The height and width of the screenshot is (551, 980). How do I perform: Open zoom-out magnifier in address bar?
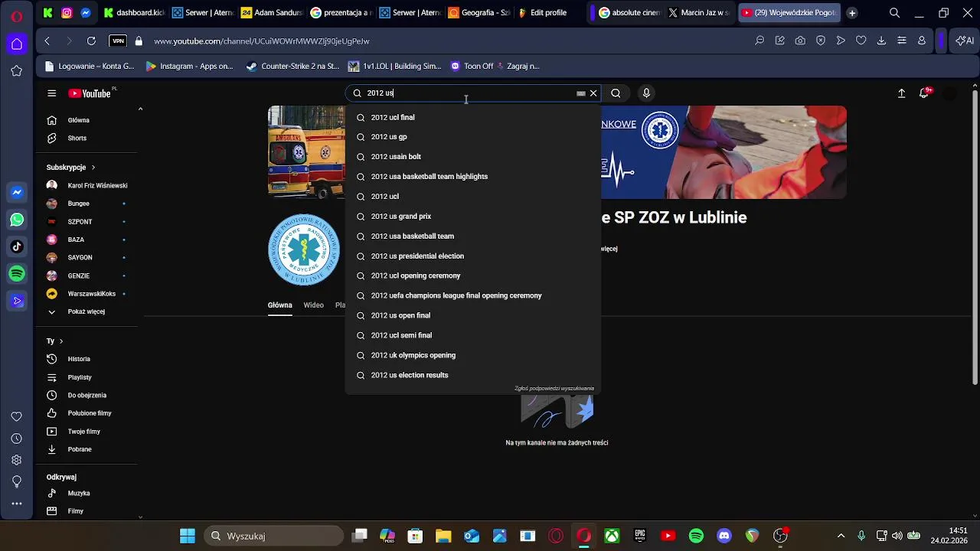click(x=759, y=41)
